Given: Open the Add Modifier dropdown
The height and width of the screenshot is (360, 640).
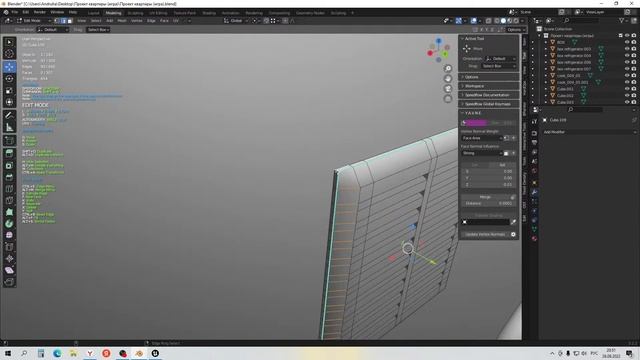Looking at the screenshot, I should 589,132.
